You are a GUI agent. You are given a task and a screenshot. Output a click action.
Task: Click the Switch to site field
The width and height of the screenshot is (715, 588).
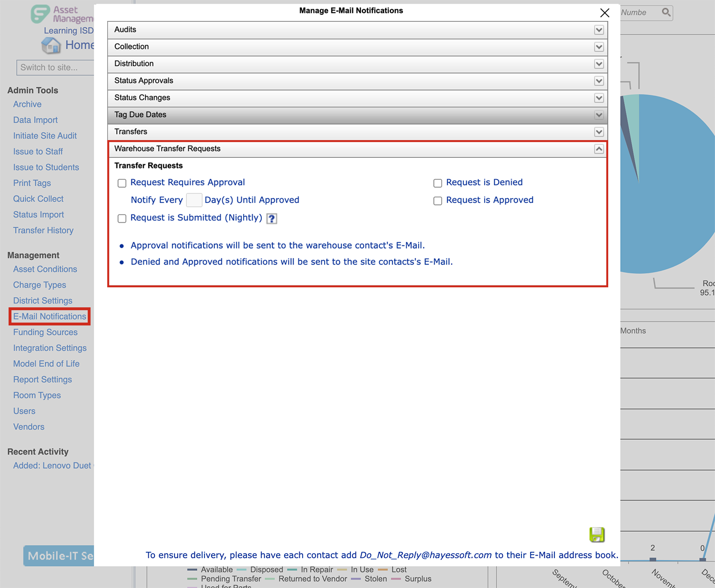click(55, 67)
